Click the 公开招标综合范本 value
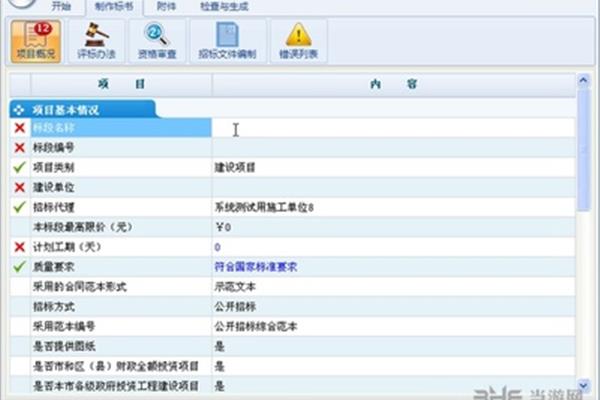Screen dimensions: 600x400 tap(256, 327)
